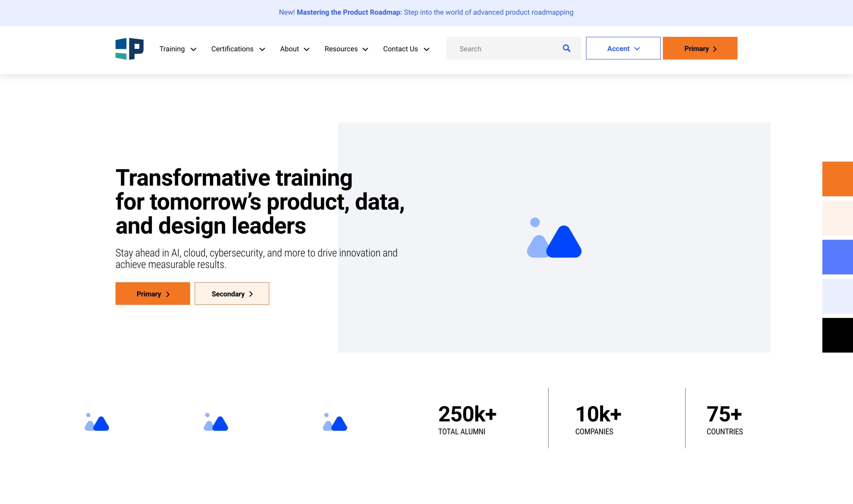853x504 pixels.
Task: Click the chevron inside the Secondary button
Action: tap(251, 294)
